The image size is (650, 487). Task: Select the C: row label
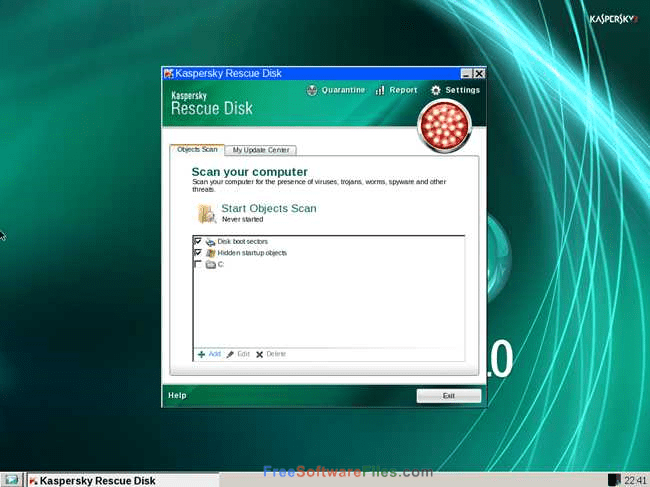tap(221, 264)
